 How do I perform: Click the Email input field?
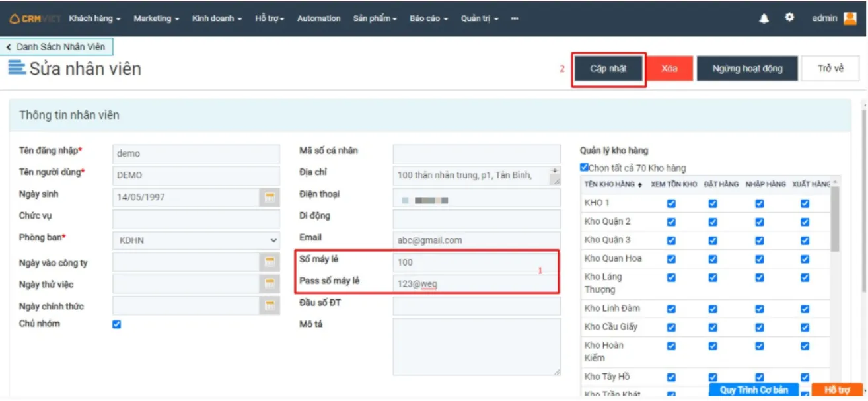click(x=476, y=240)
